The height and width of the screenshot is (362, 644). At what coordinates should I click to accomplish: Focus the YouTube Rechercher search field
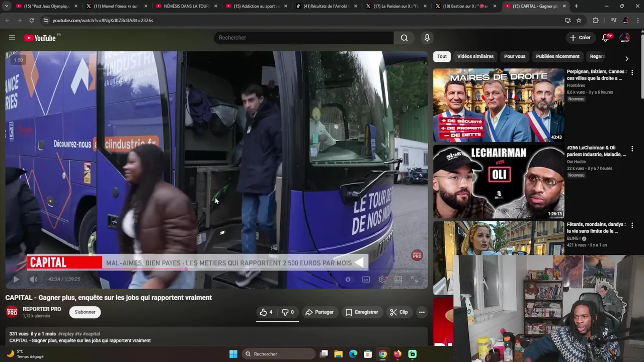coord(304,38)
